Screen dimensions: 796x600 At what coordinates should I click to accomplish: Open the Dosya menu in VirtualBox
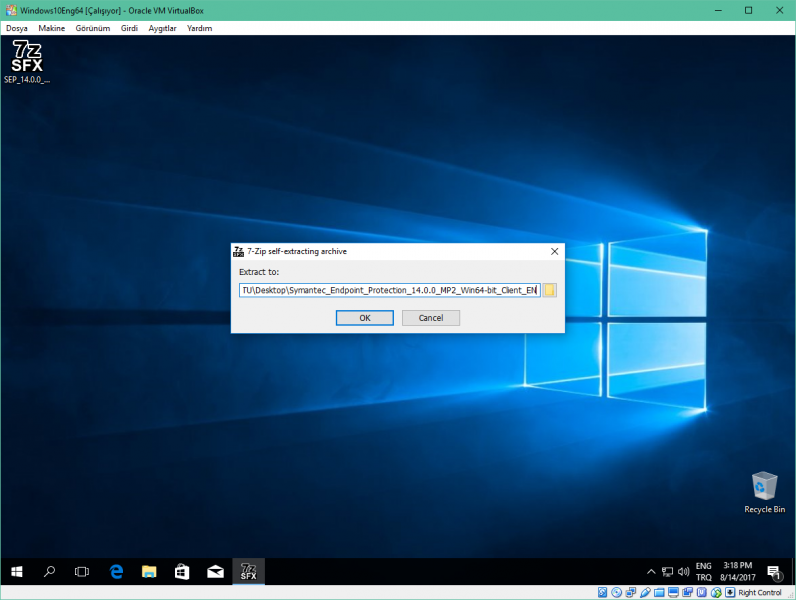coord(17,28)
